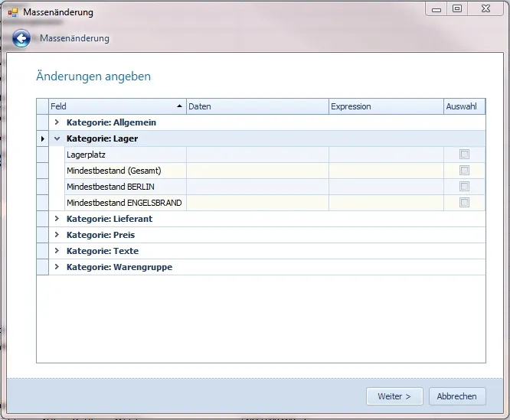Expand Kategorie: Warengruppe group
Screen dimensions: 510x420
[x=57, y=267]
